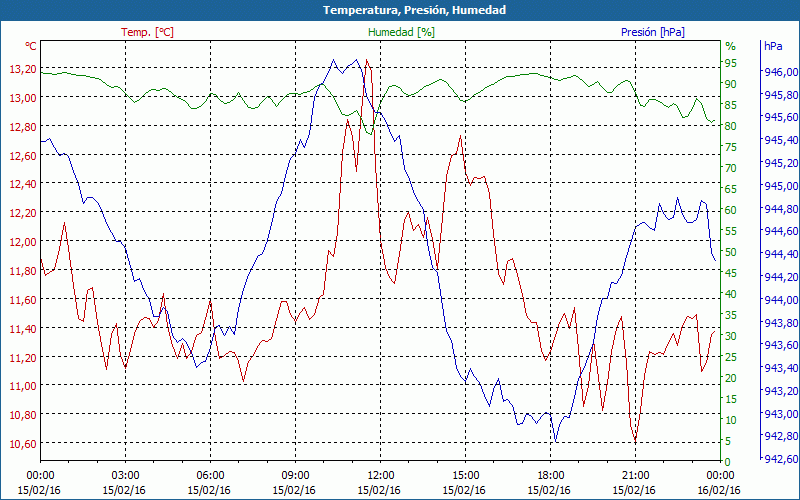The image size is (800, 500).
Task: Click the '20' humidity axis value
Action: 731,378
